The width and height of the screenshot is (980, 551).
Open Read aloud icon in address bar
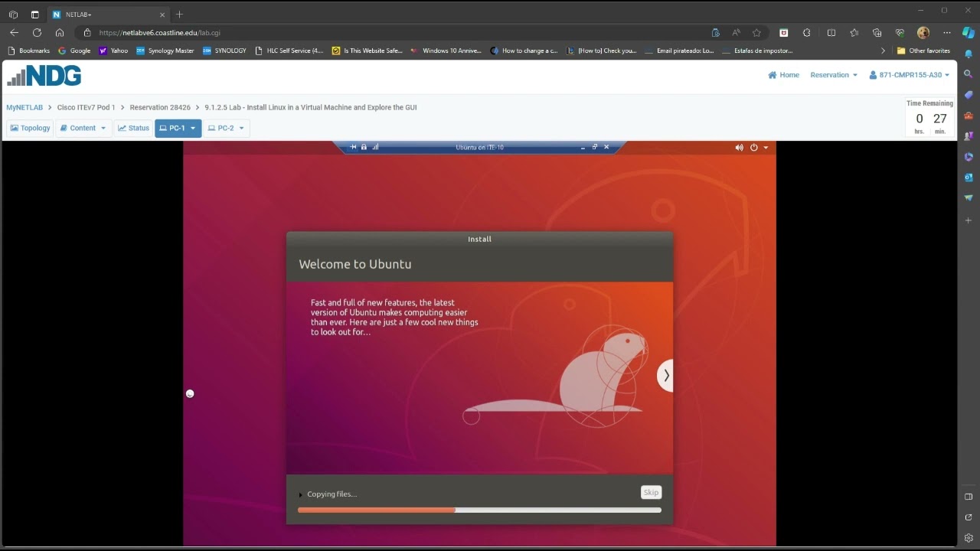[x=736, y=33]
